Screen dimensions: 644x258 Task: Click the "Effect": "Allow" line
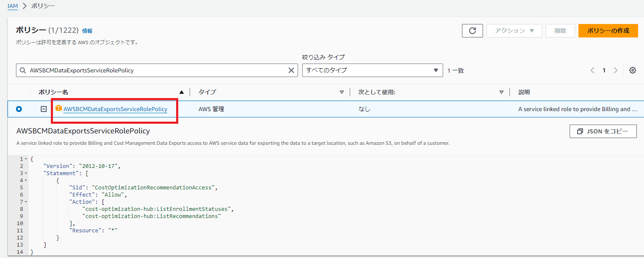point(98,194)
